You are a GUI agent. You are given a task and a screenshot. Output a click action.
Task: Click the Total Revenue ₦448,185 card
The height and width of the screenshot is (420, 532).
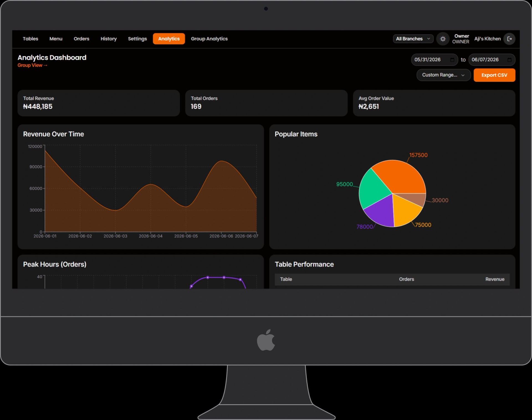(99, 103)
